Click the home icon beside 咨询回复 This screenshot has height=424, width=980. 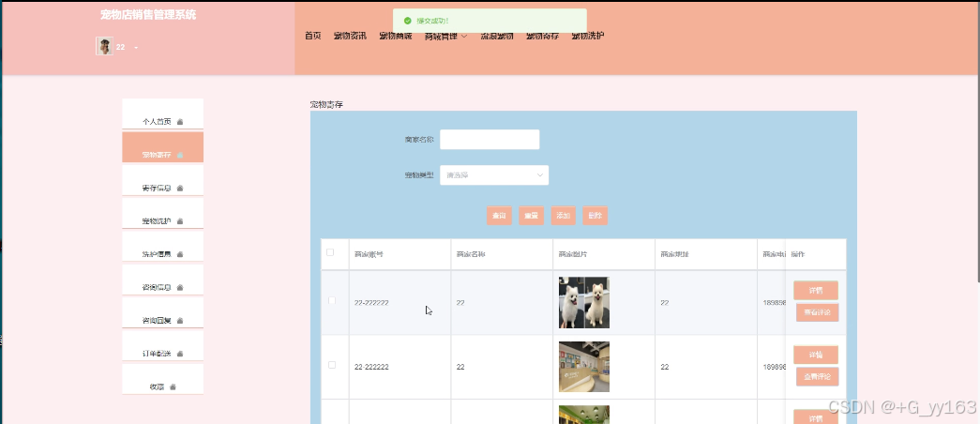pos(180,321)
